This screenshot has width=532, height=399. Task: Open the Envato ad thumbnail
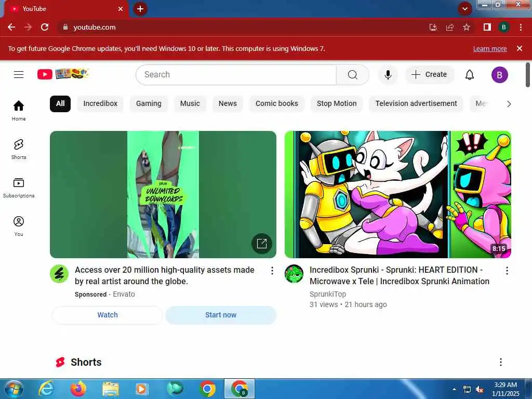(163, 194)
